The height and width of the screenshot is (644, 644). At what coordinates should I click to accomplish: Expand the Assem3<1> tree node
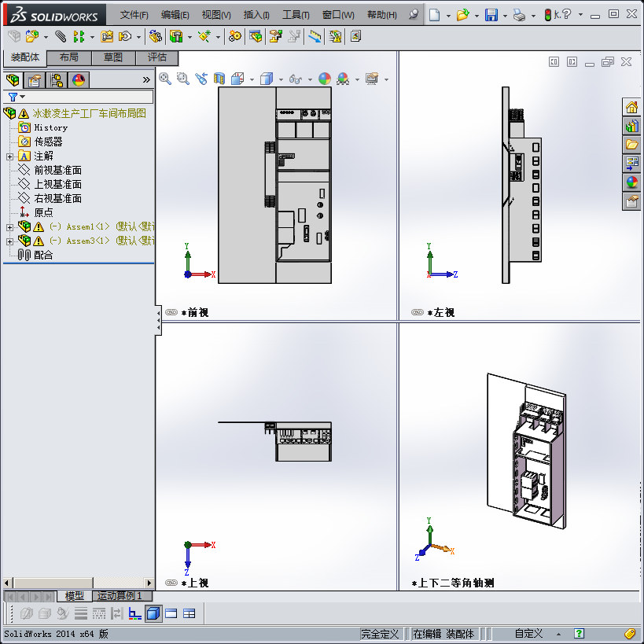coord(10,241)
